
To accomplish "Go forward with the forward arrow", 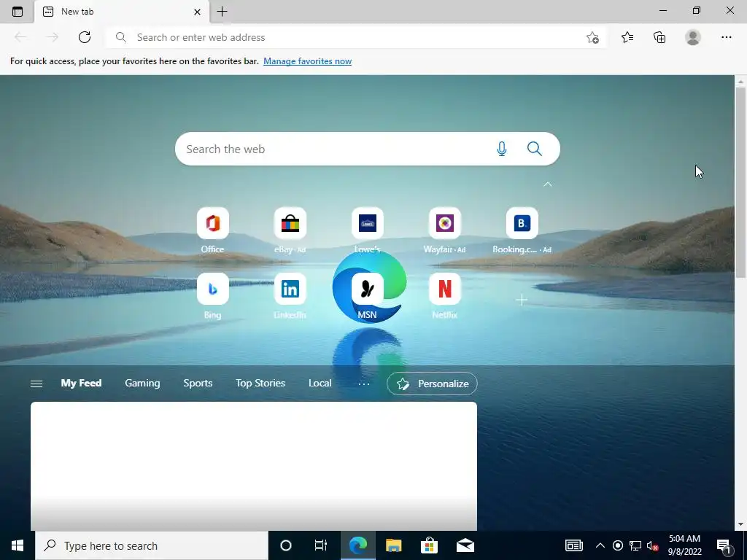I will click(53, 37).
